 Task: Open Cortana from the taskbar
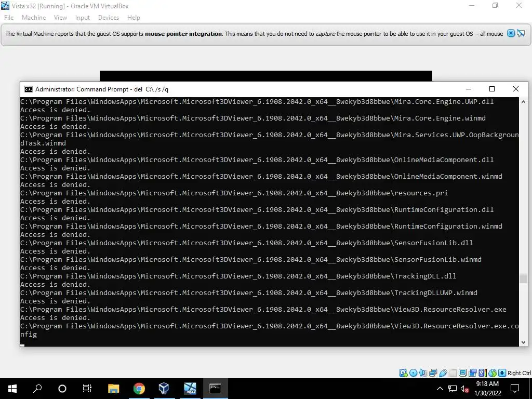click(62, 389)
